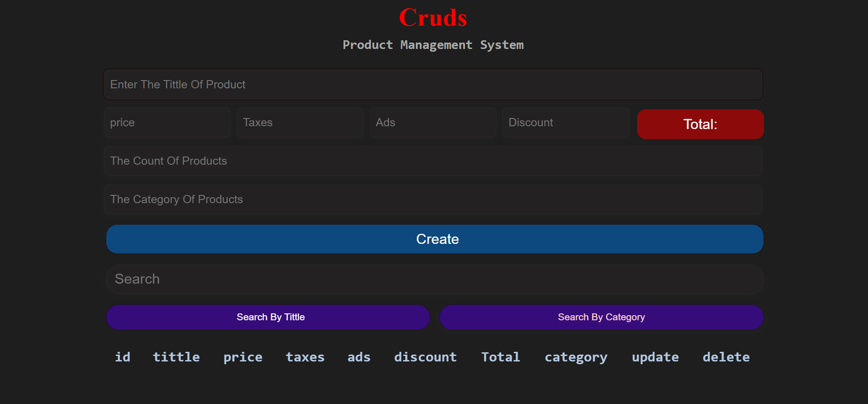Click the price column header

tap(243, 357)
